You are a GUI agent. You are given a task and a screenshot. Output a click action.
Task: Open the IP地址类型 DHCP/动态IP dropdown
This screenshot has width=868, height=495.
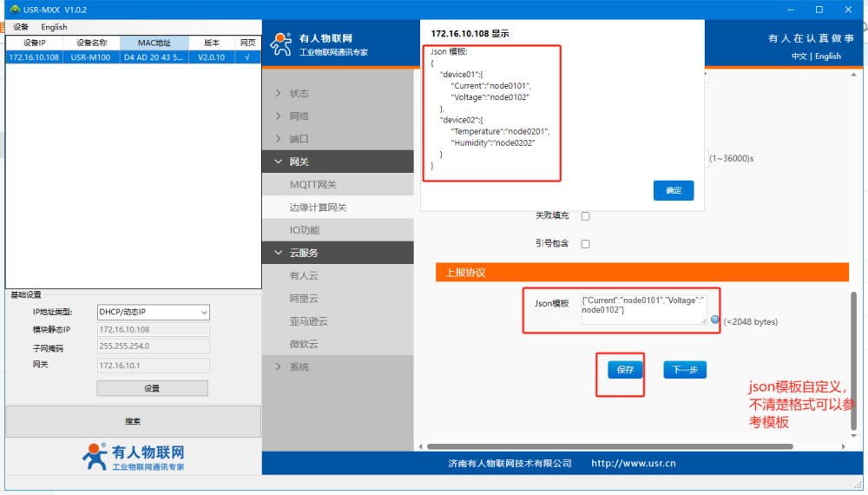coord(154,313)
